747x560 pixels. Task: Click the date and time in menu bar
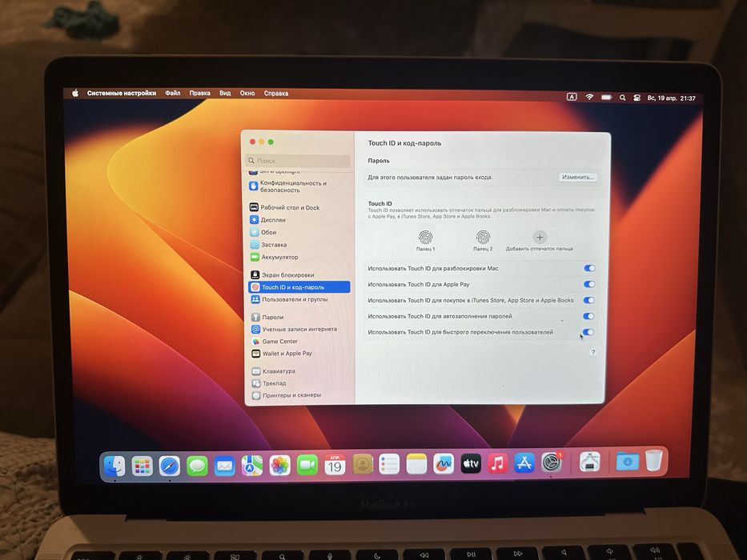coord(671,98)
